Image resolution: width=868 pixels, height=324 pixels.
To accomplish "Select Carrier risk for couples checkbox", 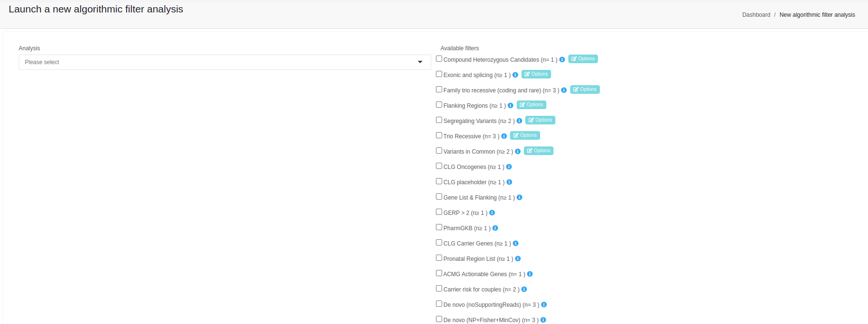I will click(439, 289).
